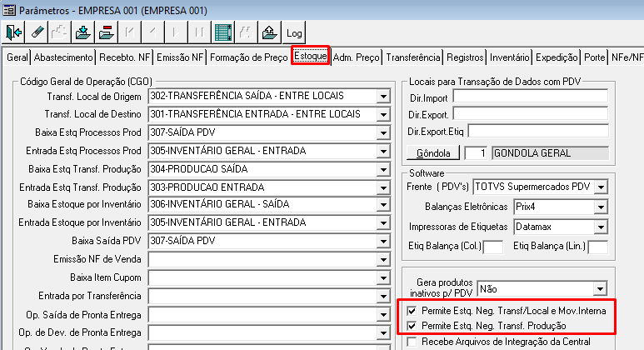Select the Estoque tab
The width and height of the screenshot is (644, 350).
click(x=311, y=56)
